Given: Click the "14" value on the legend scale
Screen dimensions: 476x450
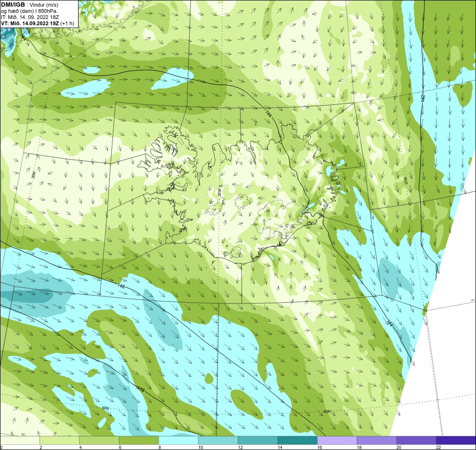Looking at the screenshot, I should (280, 447).
